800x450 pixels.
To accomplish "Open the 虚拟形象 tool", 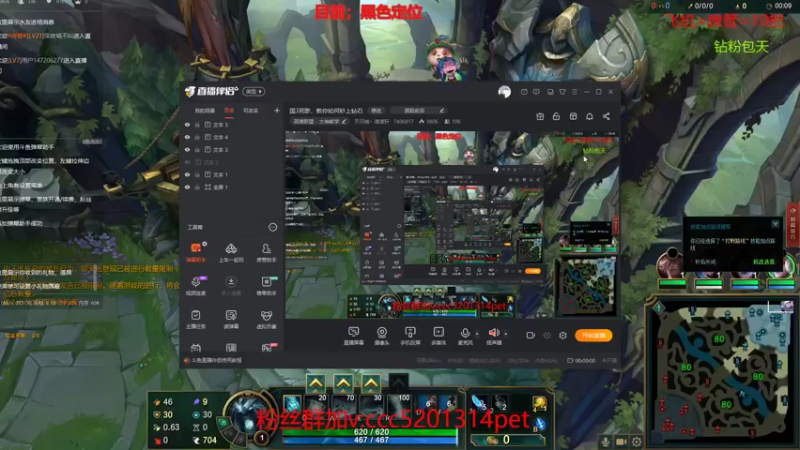I will pyautogui.click(x=266, y=319).
